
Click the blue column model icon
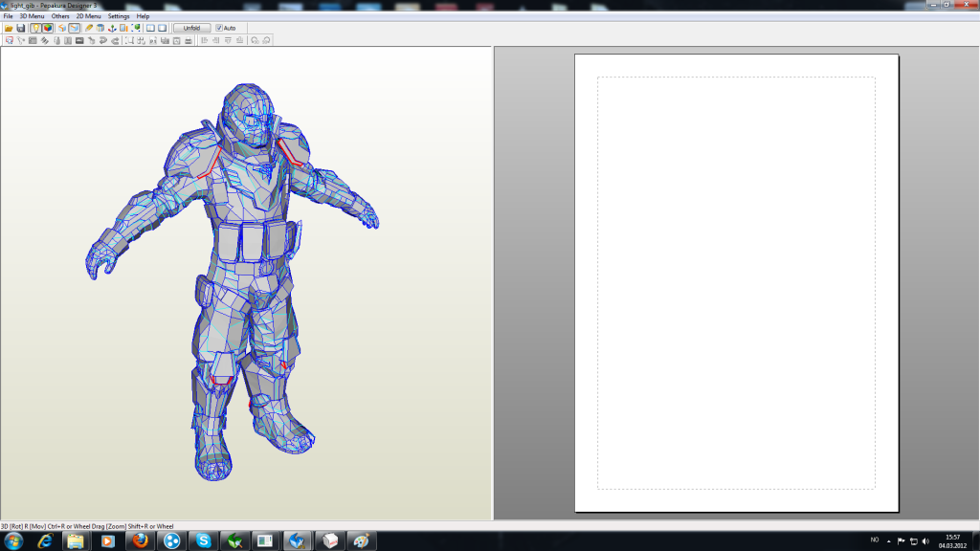(x=100, y=28)
